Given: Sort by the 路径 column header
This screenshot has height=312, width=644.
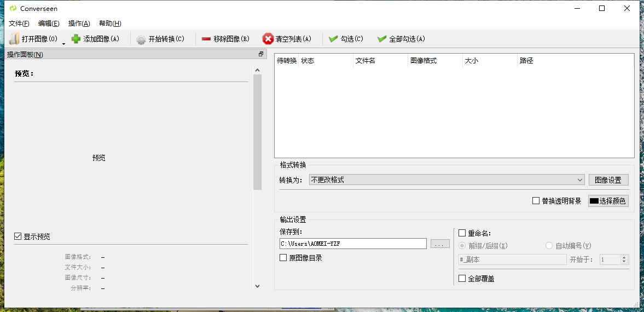Looking at the screenshot, I should 576,61.
